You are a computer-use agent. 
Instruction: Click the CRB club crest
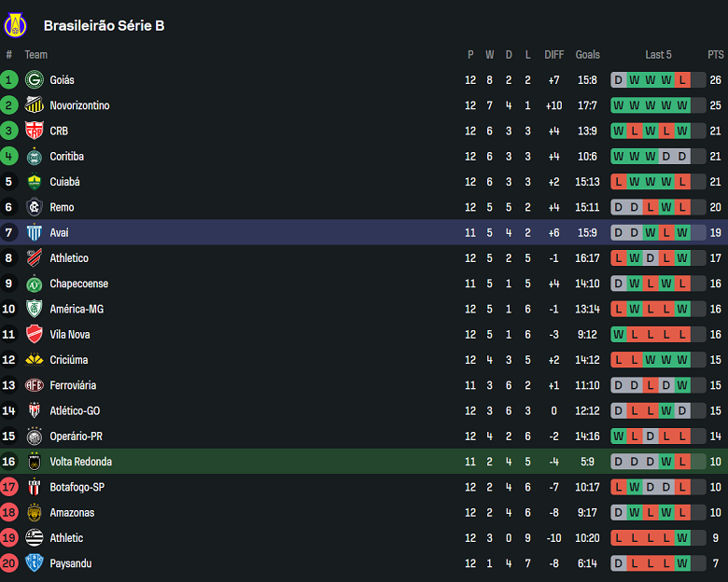tap(35, 131)
